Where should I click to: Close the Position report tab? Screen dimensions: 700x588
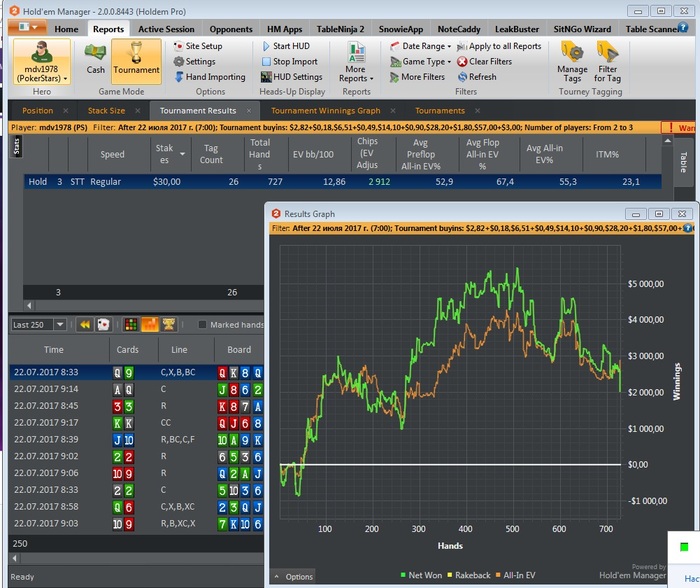click(x=66, y=111)
